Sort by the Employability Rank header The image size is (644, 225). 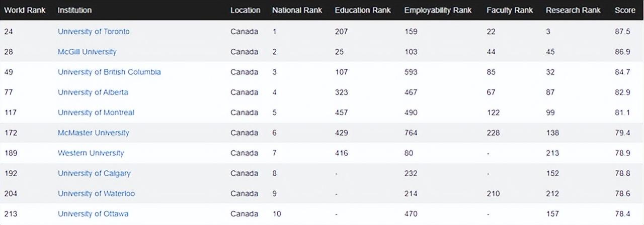click(439, 10)
